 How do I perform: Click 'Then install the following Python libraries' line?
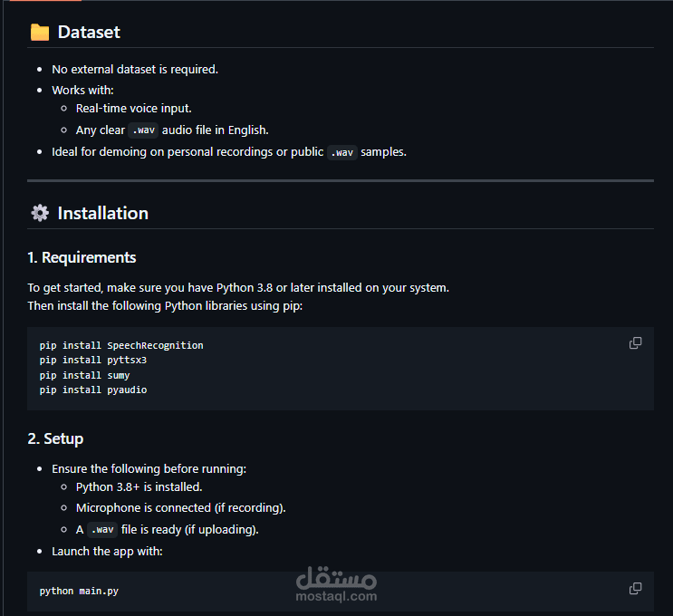point(165,305)
